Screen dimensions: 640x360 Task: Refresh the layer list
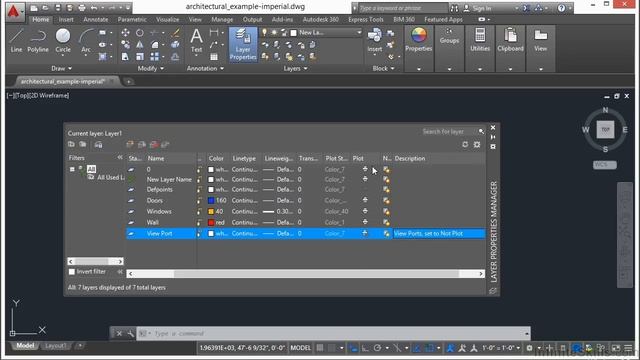[465, 144]
